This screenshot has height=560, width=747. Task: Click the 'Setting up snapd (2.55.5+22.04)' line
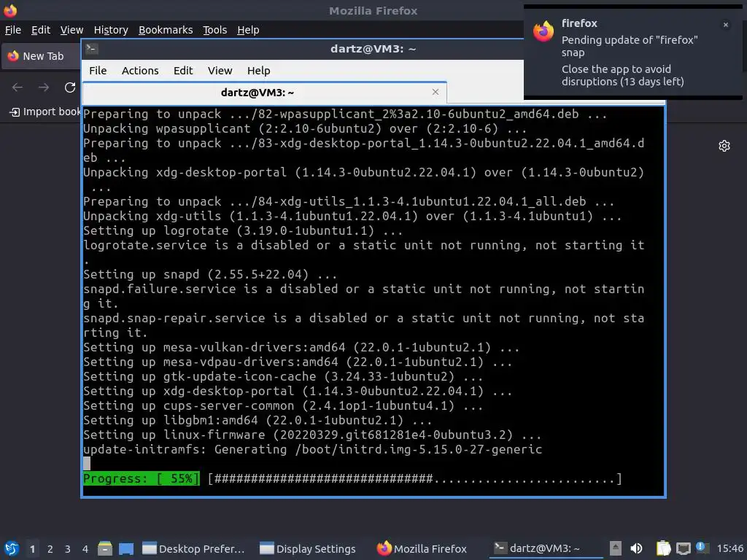pos(210,274)
